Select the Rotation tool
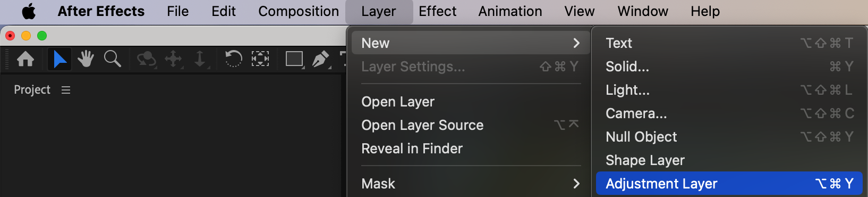This screenshot has width=868, height=197. tap(233, 59)
